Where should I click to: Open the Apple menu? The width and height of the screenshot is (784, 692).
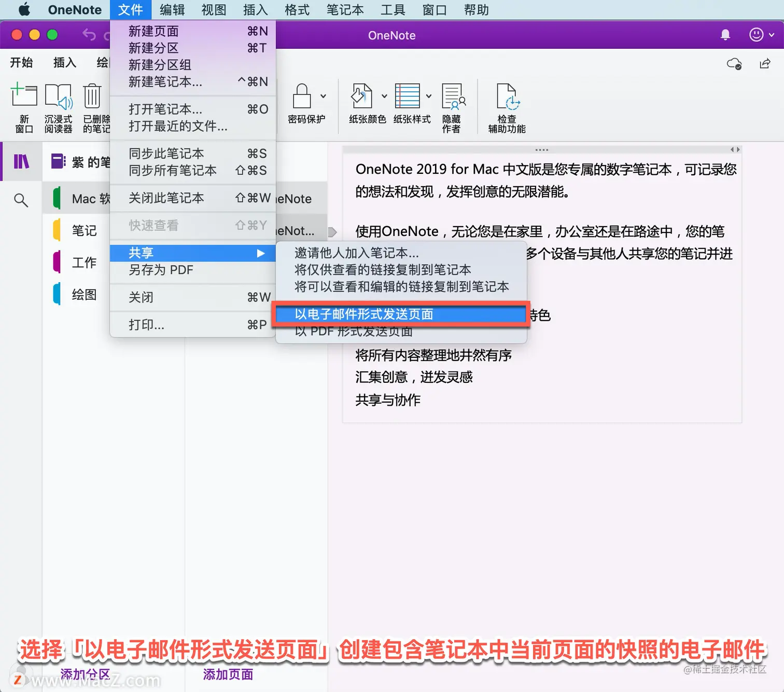pos(24,9)
